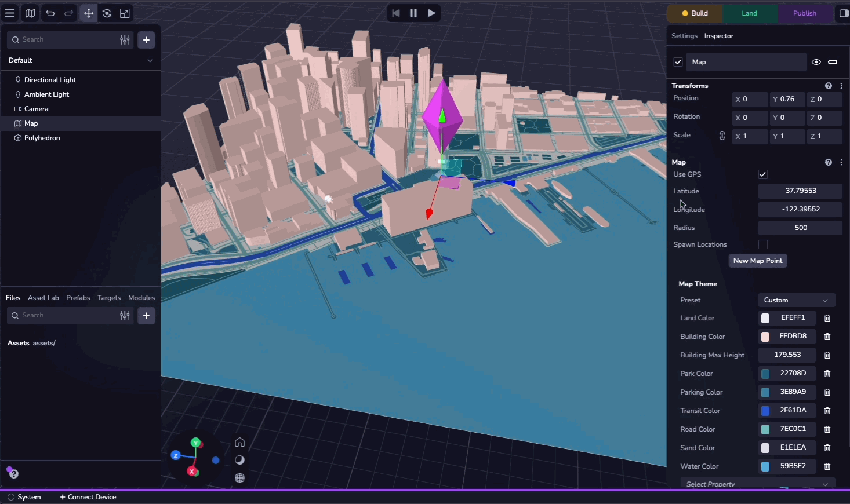Open the hamburger main menu
The image size is (850, 504).
[10, 13]
